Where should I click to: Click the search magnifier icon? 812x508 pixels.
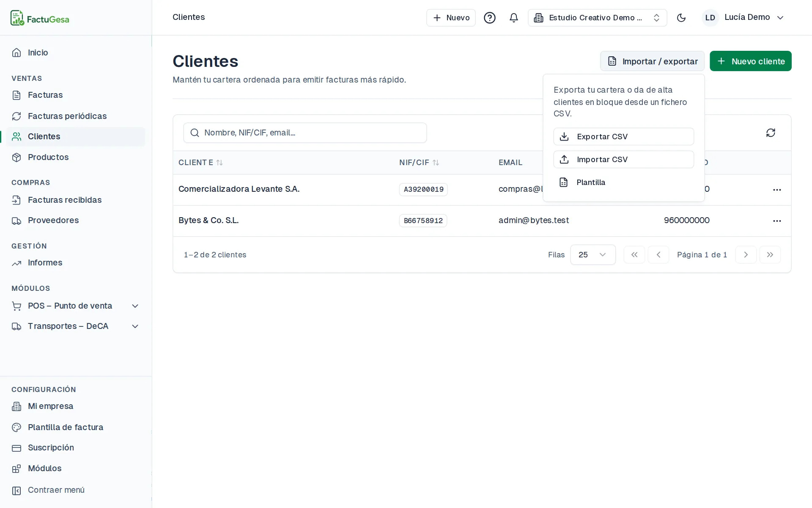point(195,133)
